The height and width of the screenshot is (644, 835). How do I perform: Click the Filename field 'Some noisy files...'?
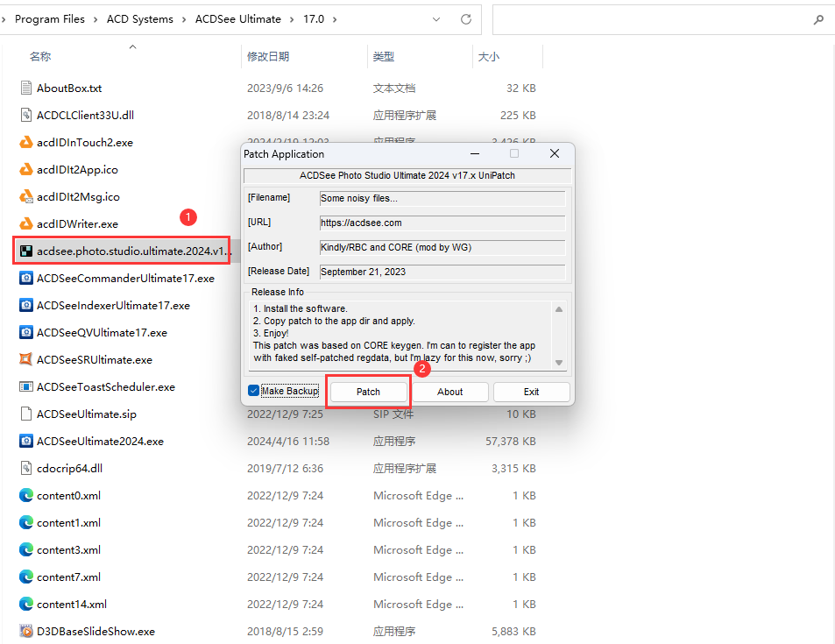click(442, 198)
